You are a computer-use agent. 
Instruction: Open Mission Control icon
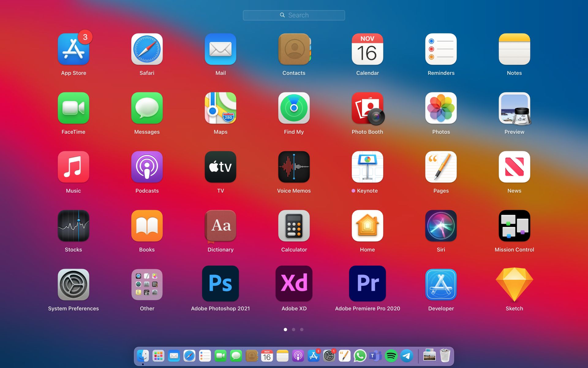[x=514, y=226]
